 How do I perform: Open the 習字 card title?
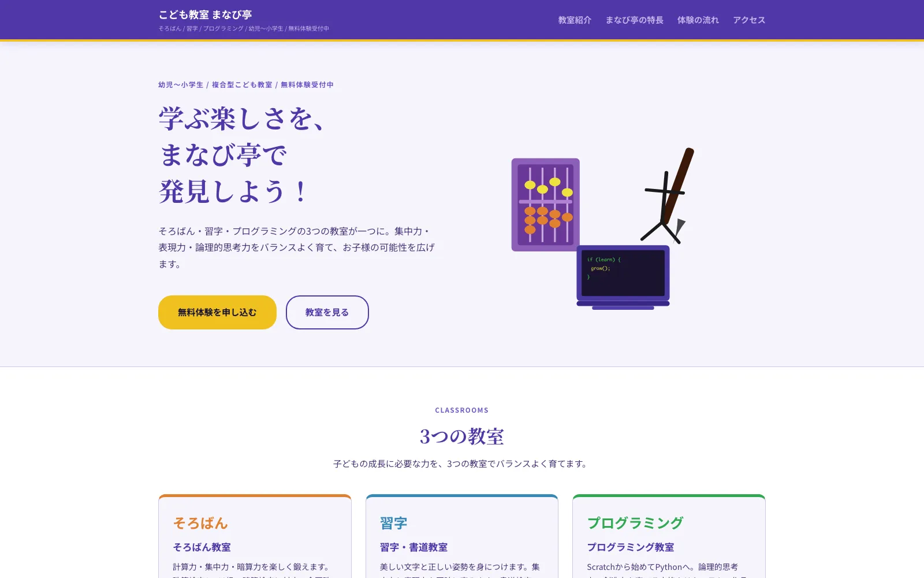pos(393,523)
